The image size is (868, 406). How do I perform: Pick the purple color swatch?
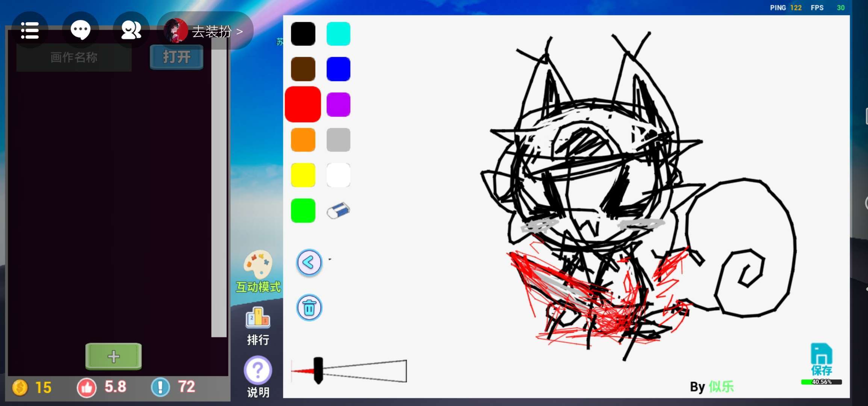click(x=338, y=105)
